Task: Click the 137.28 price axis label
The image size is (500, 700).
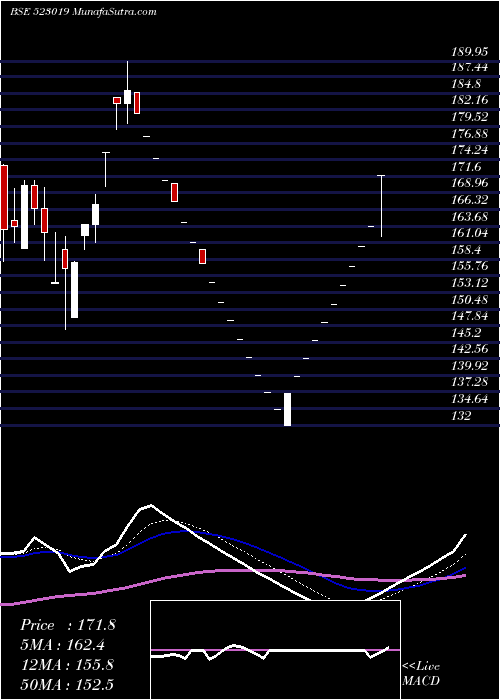Action: click(469, 382)
